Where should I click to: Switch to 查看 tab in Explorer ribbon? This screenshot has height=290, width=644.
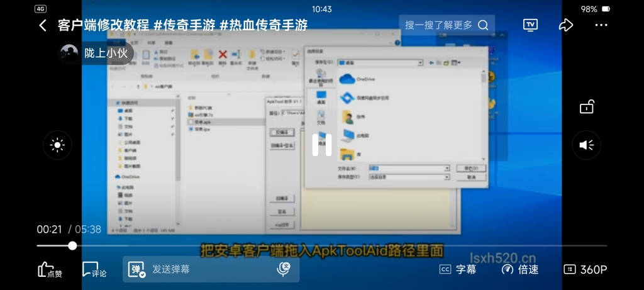coord(169,43)
